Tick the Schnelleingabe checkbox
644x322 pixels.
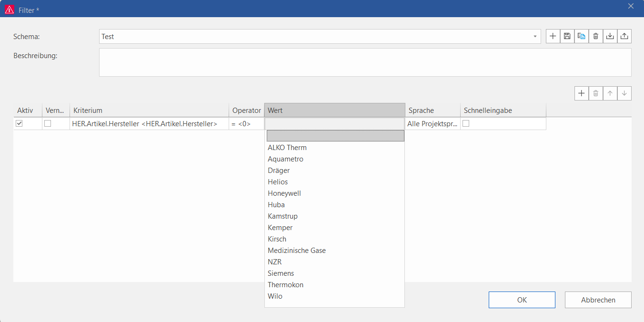pyautogui.click(x=466, y=123)
